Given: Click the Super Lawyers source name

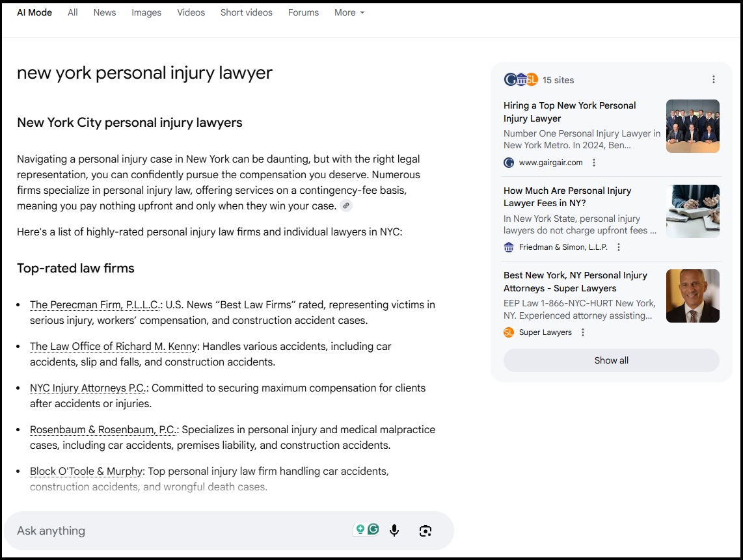Looking at the screenshot, I should click(545, 332).
